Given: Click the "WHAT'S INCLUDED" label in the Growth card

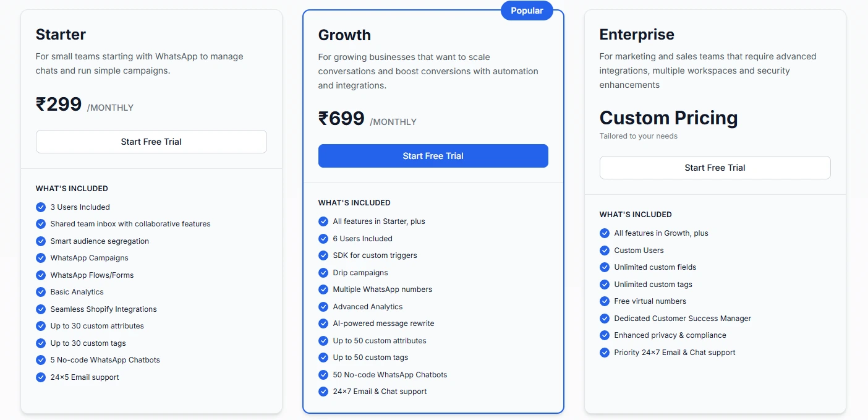Looking at the screenshot, I should [354, 202].
